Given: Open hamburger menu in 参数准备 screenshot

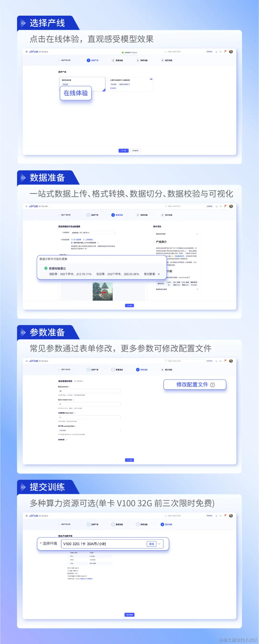Looking at the screenshot, I should (27, 361).
